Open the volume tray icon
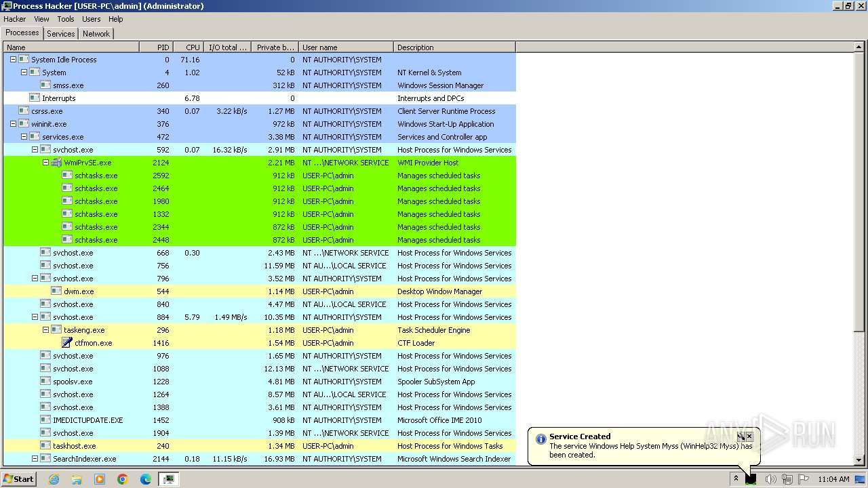The height and width of the screenshot is (488, 868). (770, 479)
